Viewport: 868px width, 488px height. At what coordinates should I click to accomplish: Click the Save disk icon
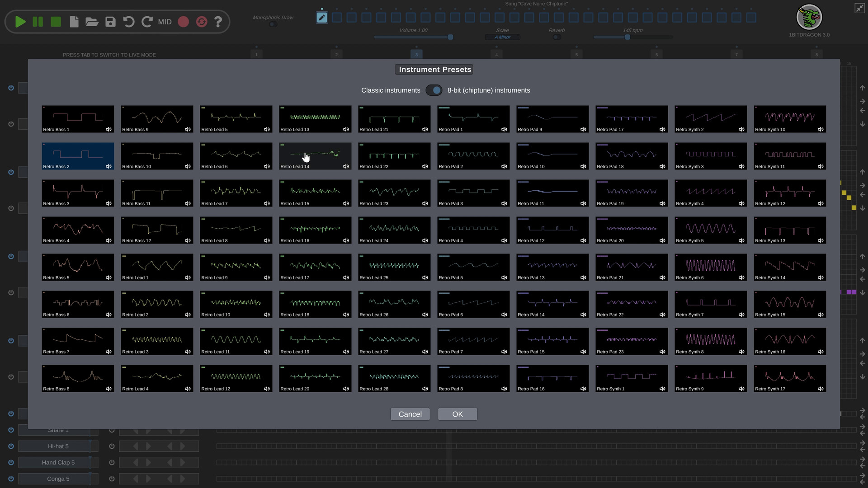[x=110, y=22]
